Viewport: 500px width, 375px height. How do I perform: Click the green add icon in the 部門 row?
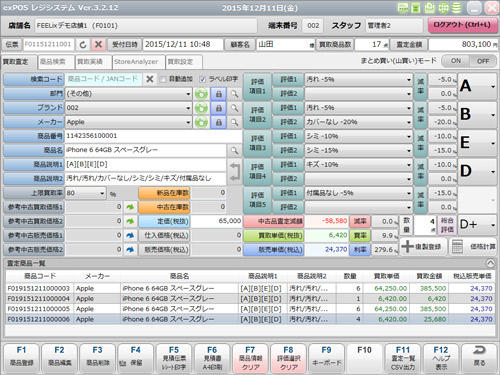click(201, 94)
